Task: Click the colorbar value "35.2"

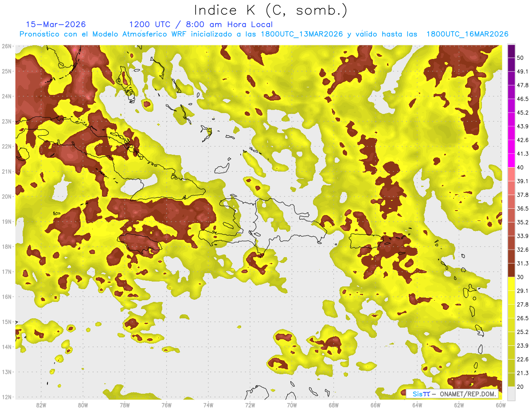Action: [x=522, y=222]
